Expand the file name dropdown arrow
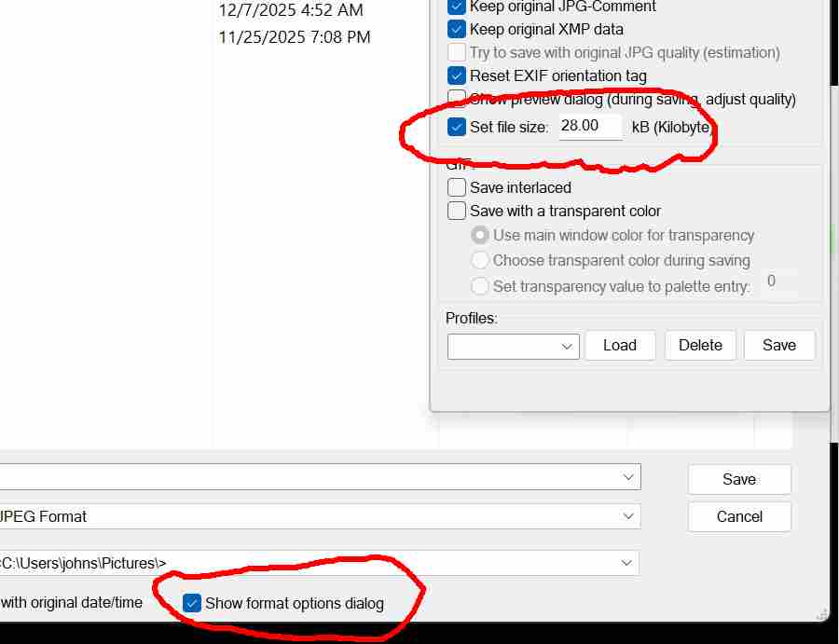 (x=628, y=477)
